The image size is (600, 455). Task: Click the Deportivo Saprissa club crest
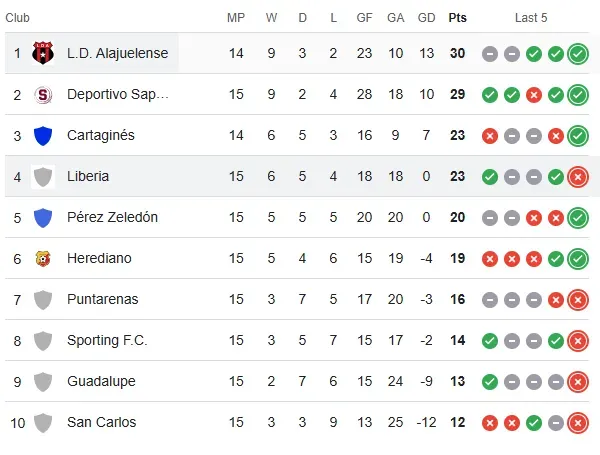pos(42,94)
